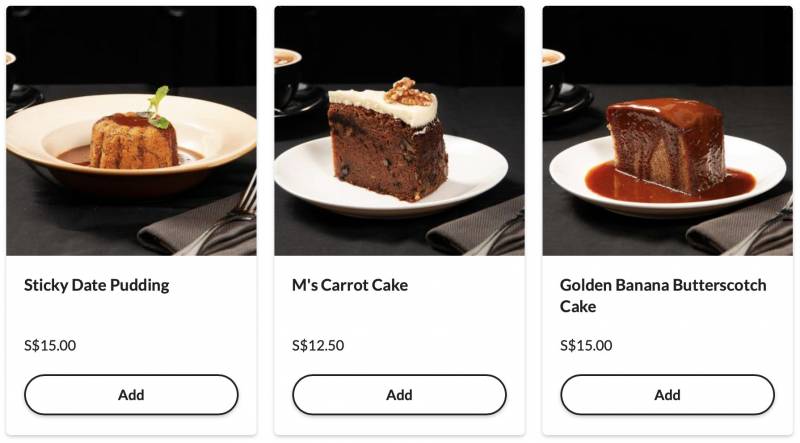Add M's Carrot Cake to order
Screen dimensions: 800x443
coord(399,395)
